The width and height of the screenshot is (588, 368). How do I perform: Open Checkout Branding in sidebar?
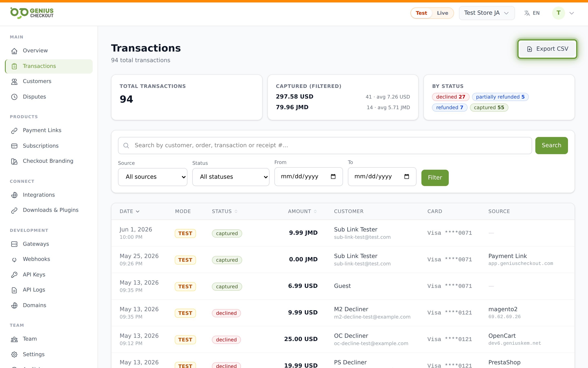click(x=49, y=161)
